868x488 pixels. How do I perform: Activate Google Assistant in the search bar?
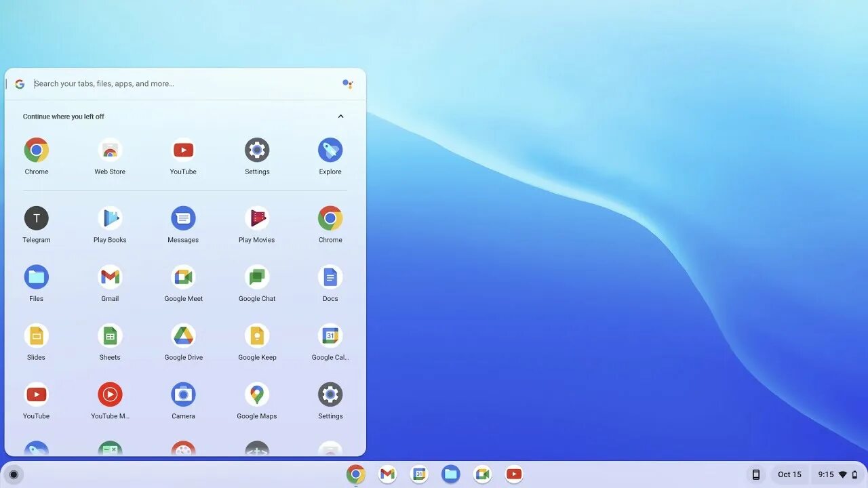click(x=347, y=84)
